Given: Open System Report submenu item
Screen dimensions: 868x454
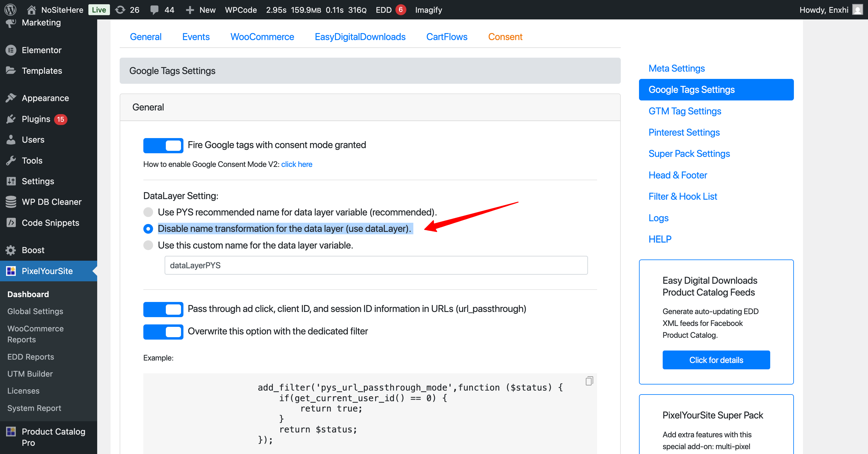Looking at the screenshot, I should point(34,408).
